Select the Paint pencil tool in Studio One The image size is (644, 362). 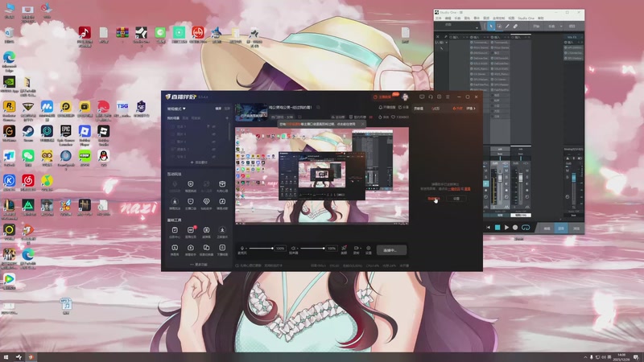click(x=507, y=26)
